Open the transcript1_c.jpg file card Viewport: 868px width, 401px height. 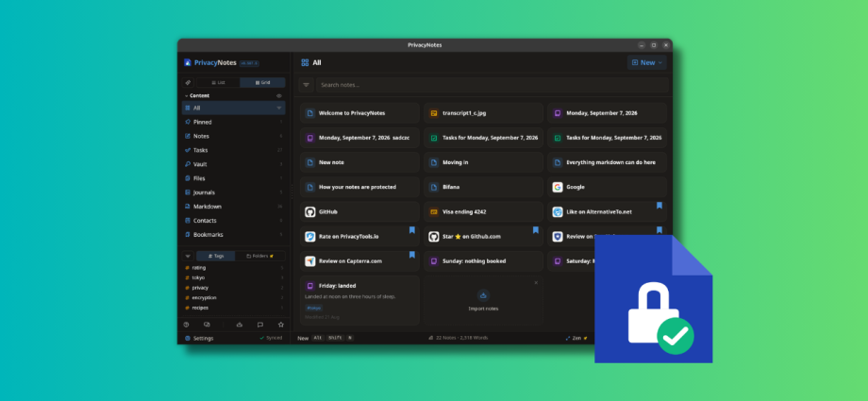(x=483, y=113)
